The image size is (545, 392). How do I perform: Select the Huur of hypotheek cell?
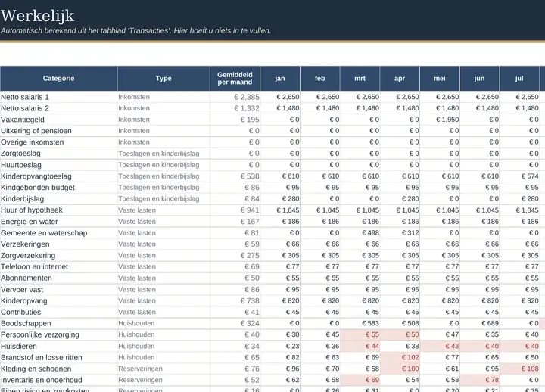pyautogui.click(x=59, y=210)
